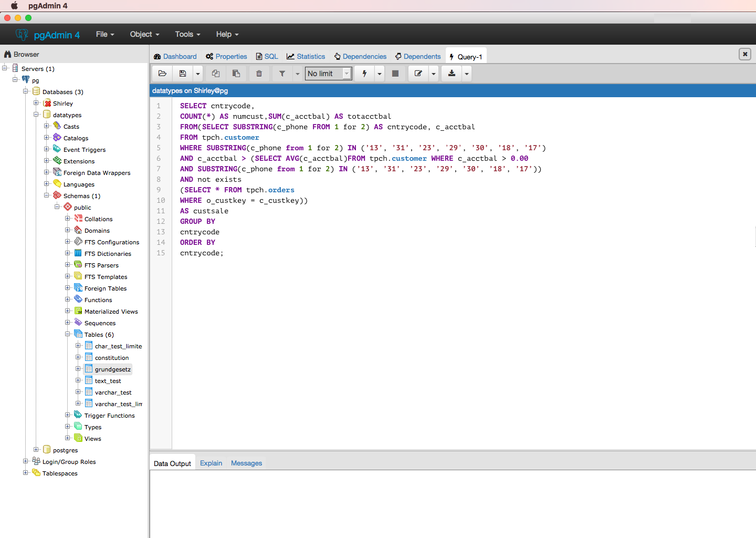Close the query panel with X button
This screenshot has height=538, width=756.
(x=744, y=54)
